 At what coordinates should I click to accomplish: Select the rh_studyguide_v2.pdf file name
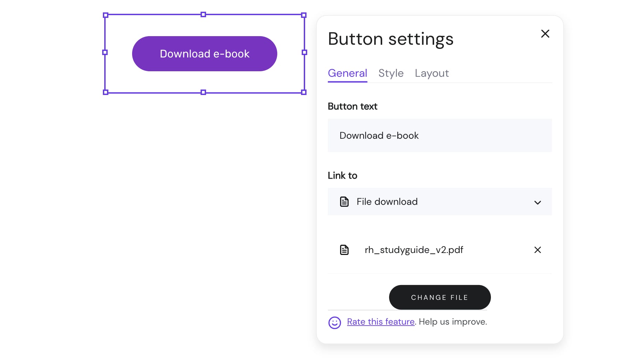click(x=414, y=250)
